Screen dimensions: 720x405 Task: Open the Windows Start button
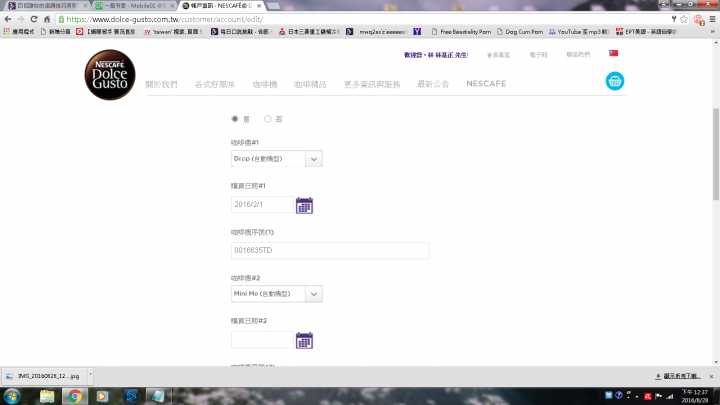click(11, 396)
